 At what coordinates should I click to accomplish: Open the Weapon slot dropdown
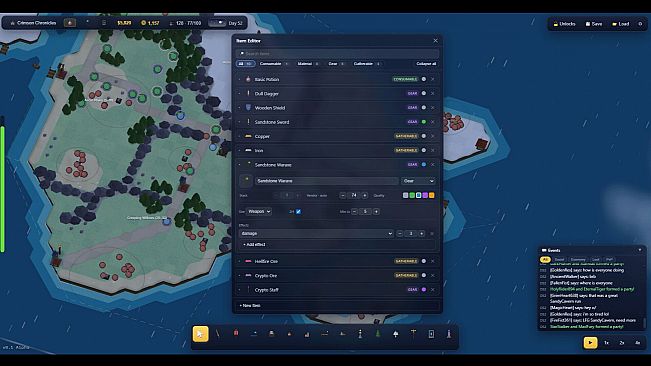click(x=259, y=212)
